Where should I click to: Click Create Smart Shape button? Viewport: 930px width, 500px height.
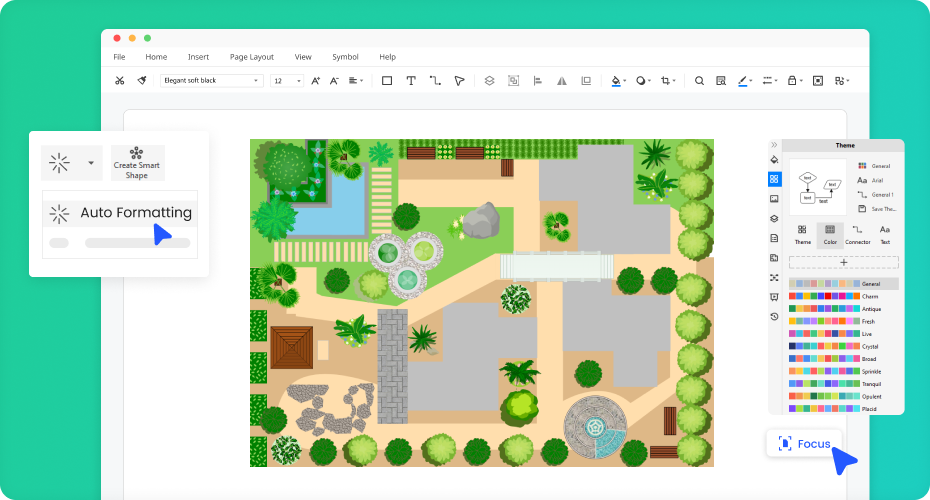click(x=137, y=164)
